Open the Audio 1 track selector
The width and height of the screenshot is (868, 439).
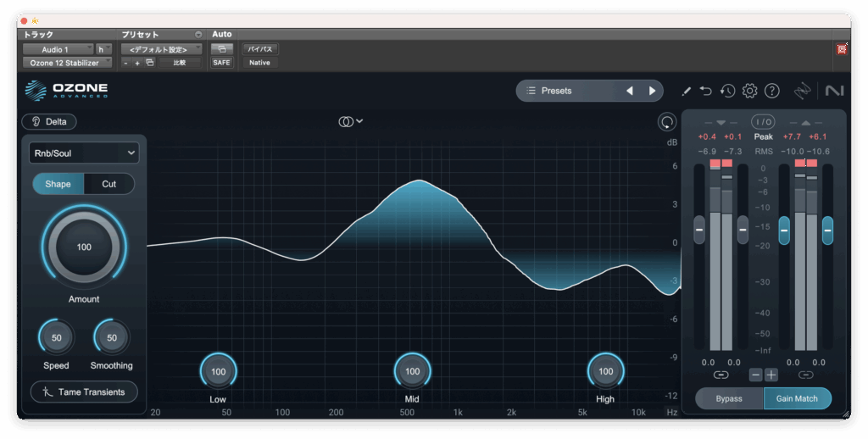click(x=58, y=49)
